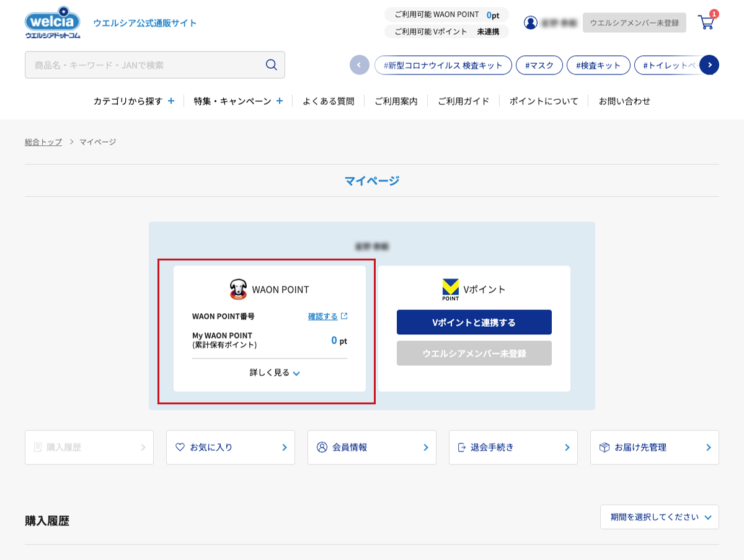Open よくある質問 menu item
Image resolution: width=744 pixels, height=560 pixels.
coord(329,101)
